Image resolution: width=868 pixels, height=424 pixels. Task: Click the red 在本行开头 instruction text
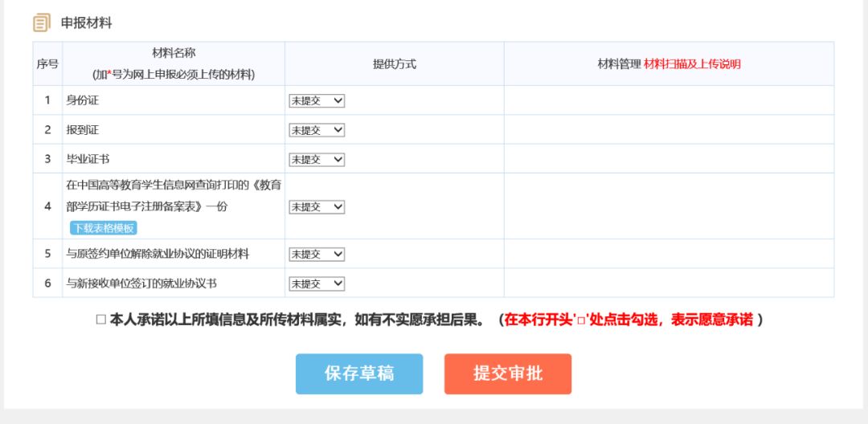tap(628, 320)
